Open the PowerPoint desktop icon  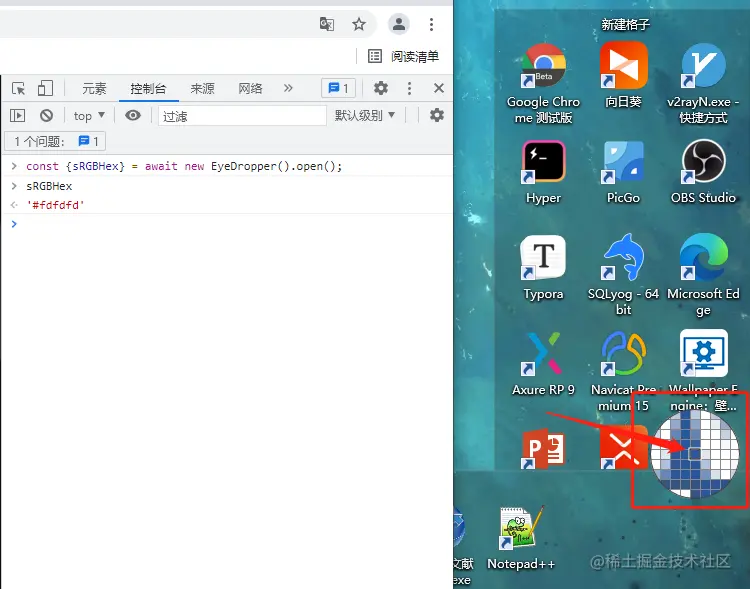click(543, 449)
